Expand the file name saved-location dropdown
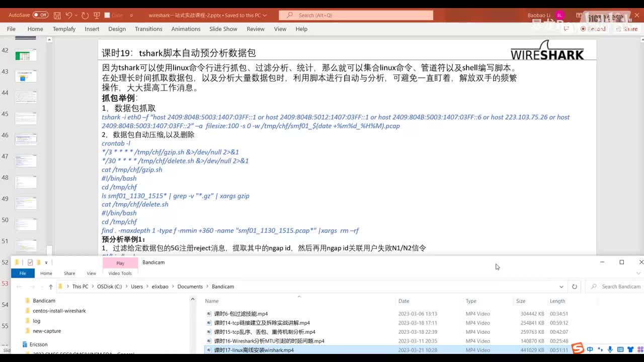This screenshot has width=644, height=362. 265,16
